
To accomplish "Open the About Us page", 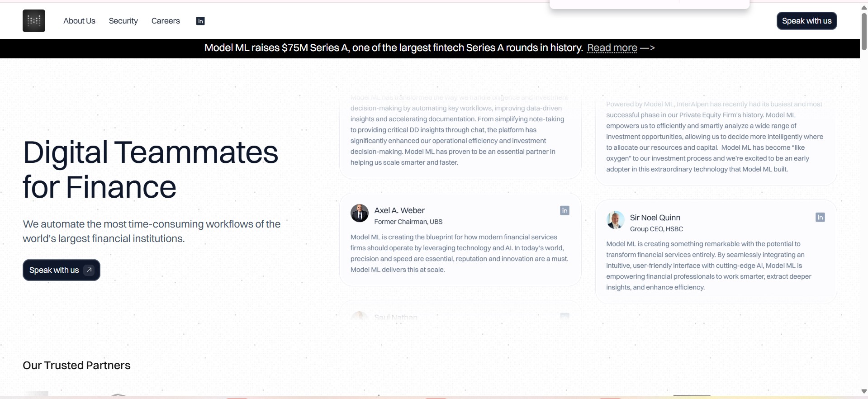I will tap(79, 21).
